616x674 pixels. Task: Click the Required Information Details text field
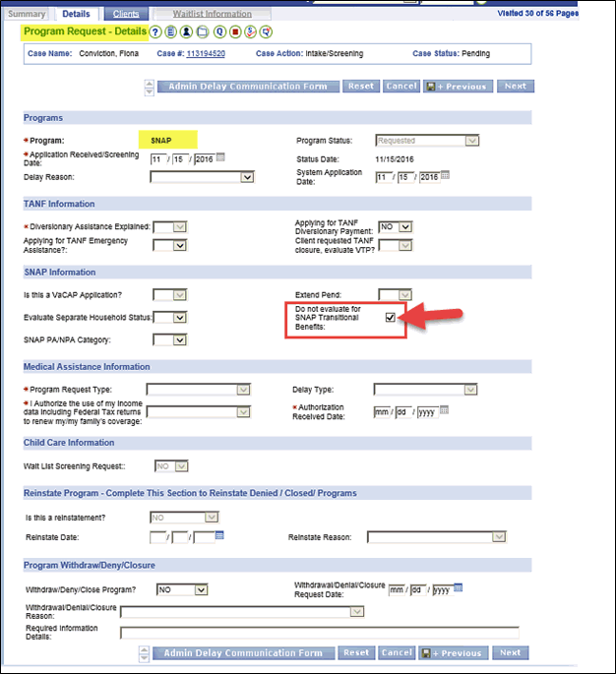click(320, 633)
